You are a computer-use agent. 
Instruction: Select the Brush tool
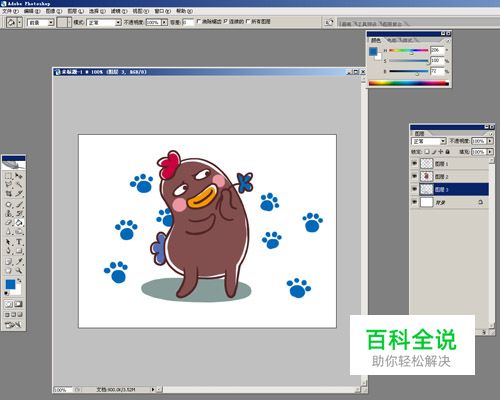point(19,204)
